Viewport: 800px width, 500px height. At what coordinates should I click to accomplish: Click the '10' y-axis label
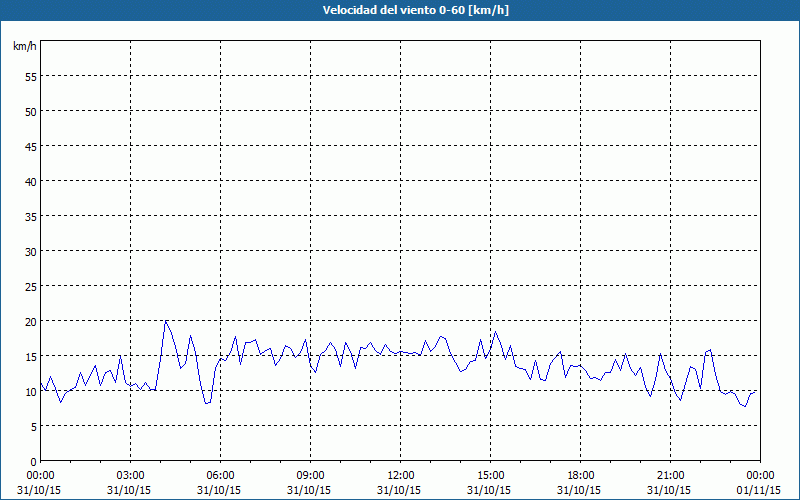[x=31, y=392]
